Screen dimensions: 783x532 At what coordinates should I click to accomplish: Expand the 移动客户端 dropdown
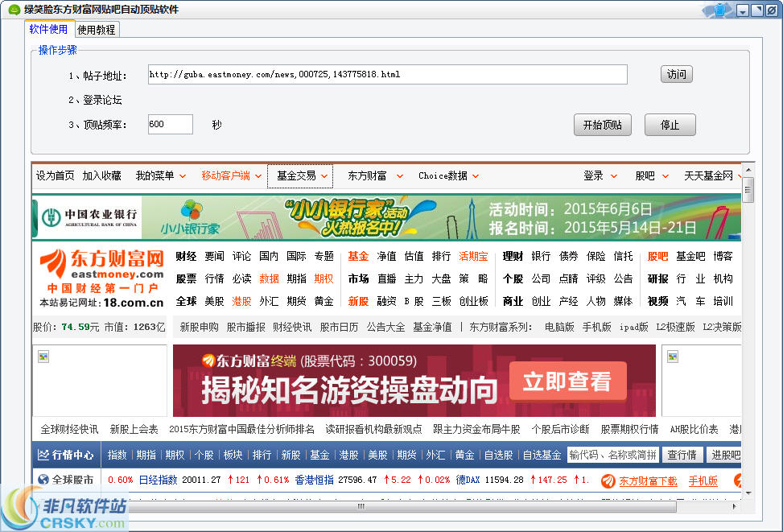pyautogui.click(x=231, y=175)
